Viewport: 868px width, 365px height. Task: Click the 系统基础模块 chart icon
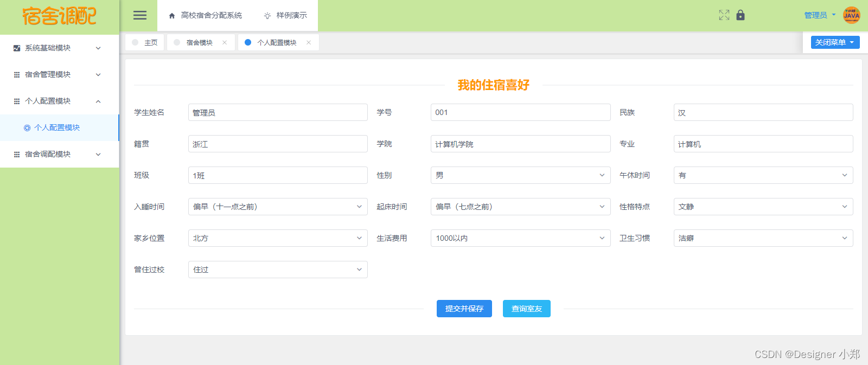pyautogui.click(x=17, y=48)
